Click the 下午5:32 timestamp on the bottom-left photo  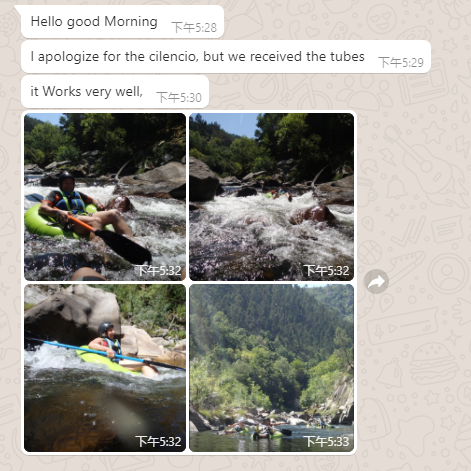pyautogui.click(x=159, y=441)
